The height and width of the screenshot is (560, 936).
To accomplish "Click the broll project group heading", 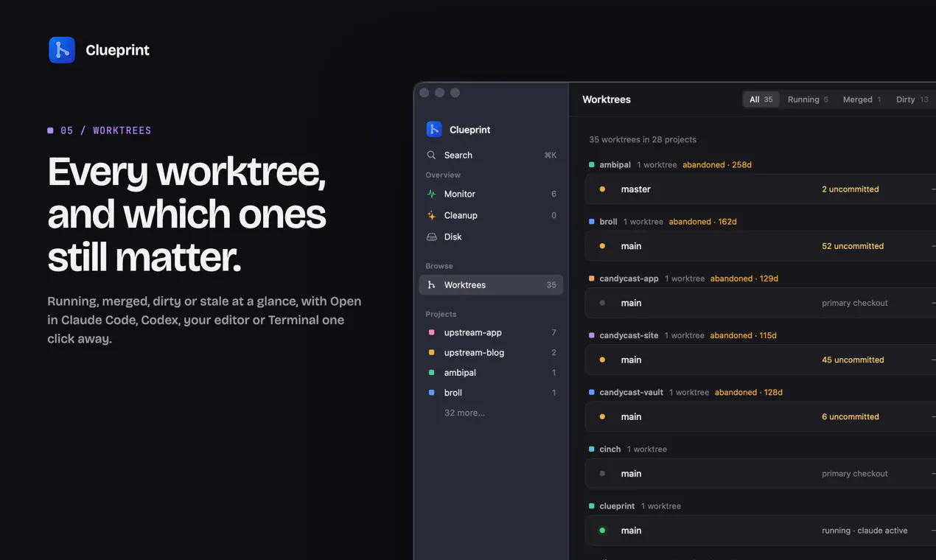I will [x=608, y=222].
